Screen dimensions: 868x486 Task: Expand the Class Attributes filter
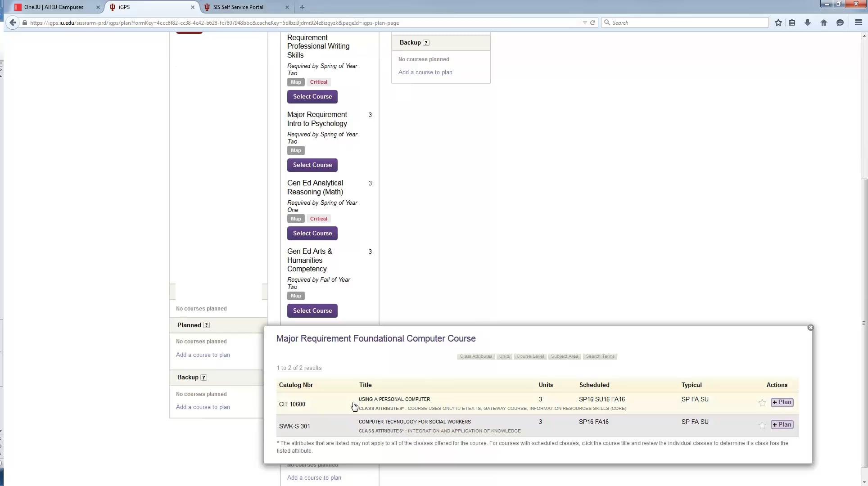click(x=476, y=356)
